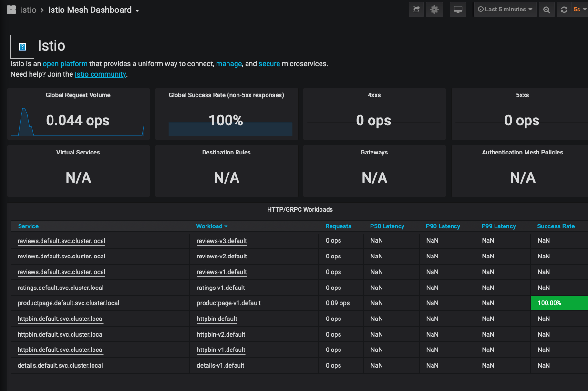Image resolution: width=588 pixels, height=391 pixels.
Task: Open the Virtual Services panel title
Action: coord(78,153)
